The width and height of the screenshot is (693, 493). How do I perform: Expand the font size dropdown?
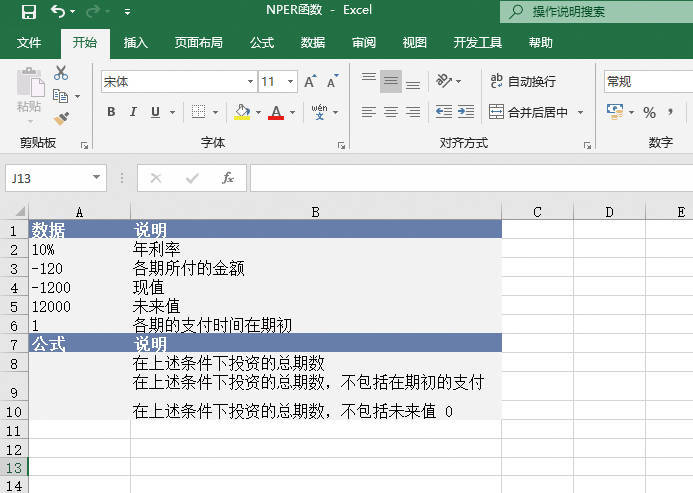click(x=291, y=82)
